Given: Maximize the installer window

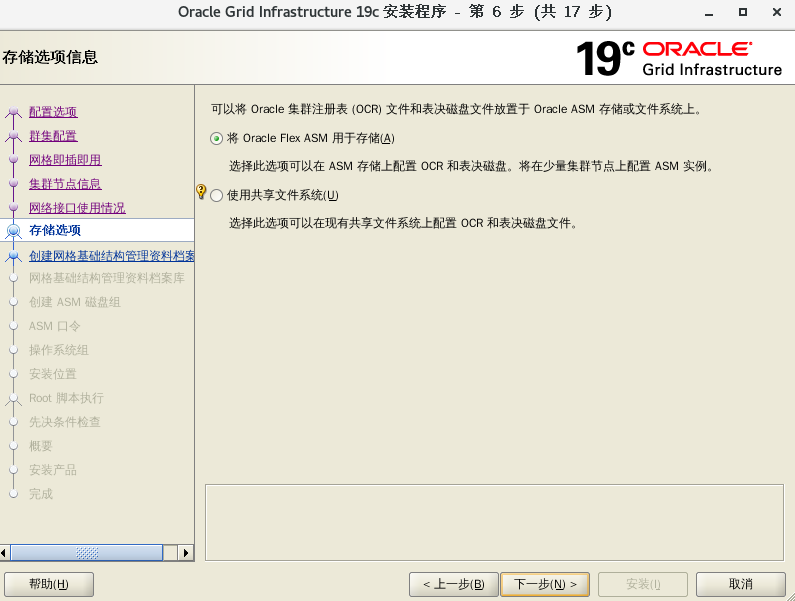Looking at the screenshot, I should (x=743, y=12).
